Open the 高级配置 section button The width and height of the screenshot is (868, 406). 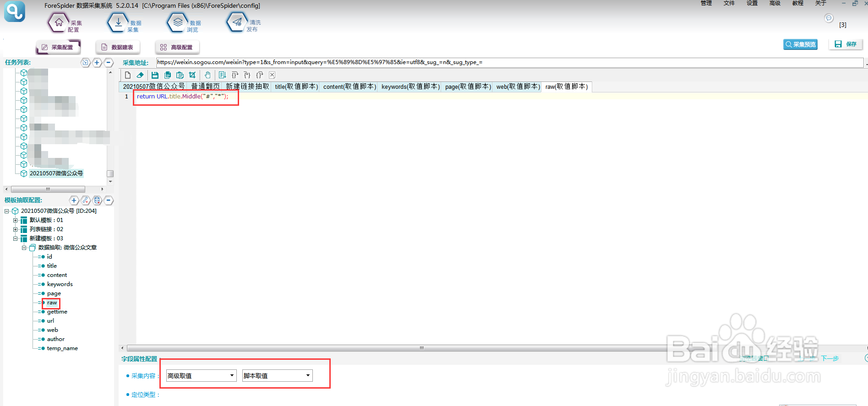(177, 47)
